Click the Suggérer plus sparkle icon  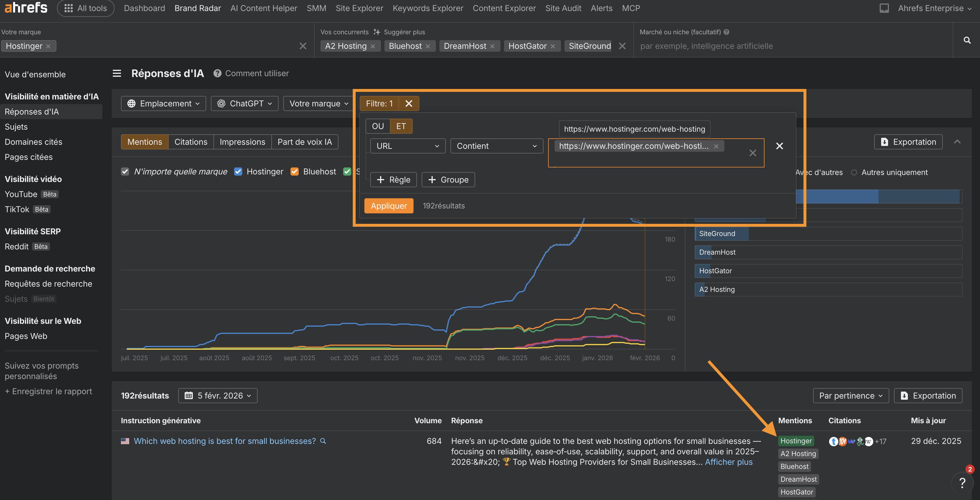pyautogui.click(x=377, y=32)
